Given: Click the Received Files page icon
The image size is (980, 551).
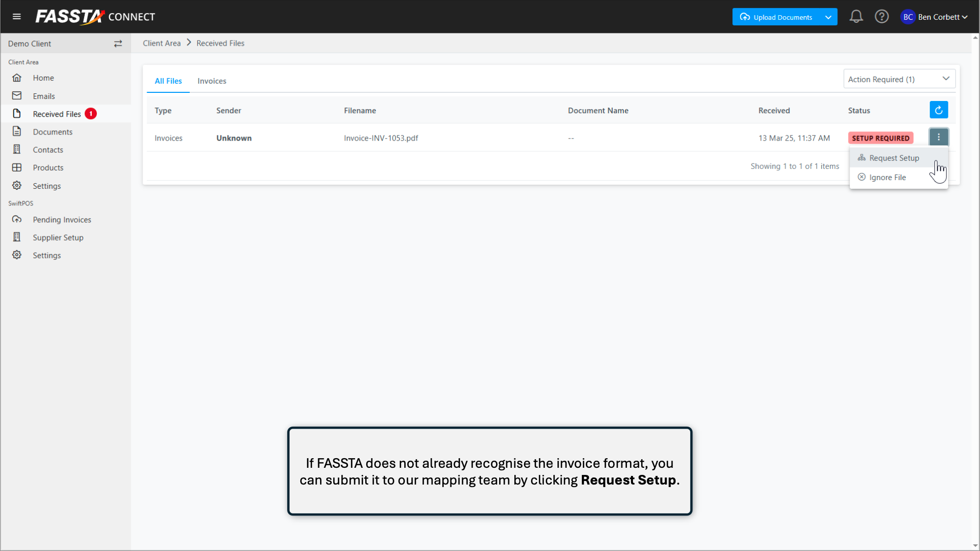Looking at the screenshot, I should pyautogui.click(x=17, y=114).
